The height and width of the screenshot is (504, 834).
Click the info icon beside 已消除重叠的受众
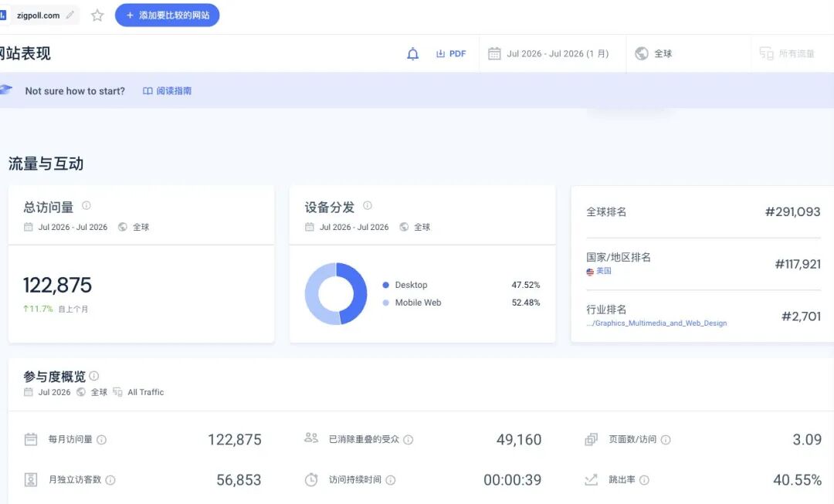[408, 440]
